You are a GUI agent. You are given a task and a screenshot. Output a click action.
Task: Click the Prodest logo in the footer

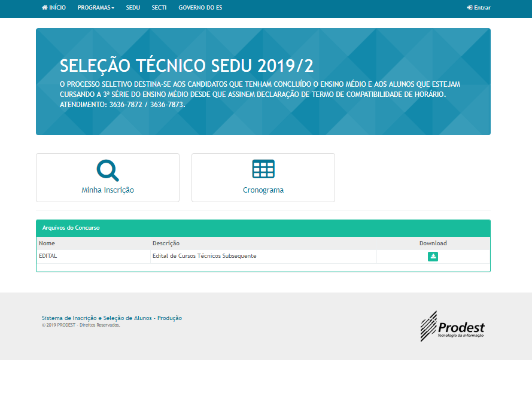pyautogui.click(x=452, y=326)
